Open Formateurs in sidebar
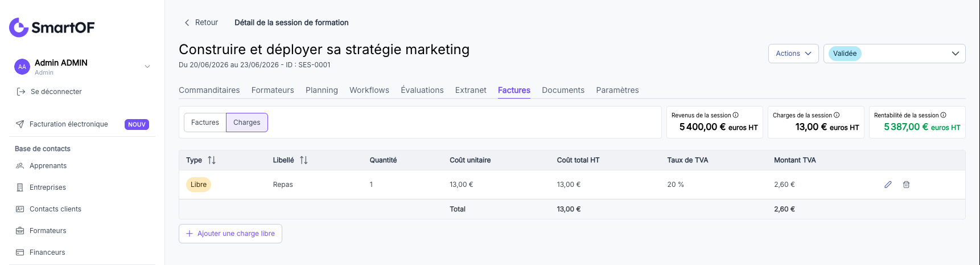The image size is (980, 265). [48, 231]
